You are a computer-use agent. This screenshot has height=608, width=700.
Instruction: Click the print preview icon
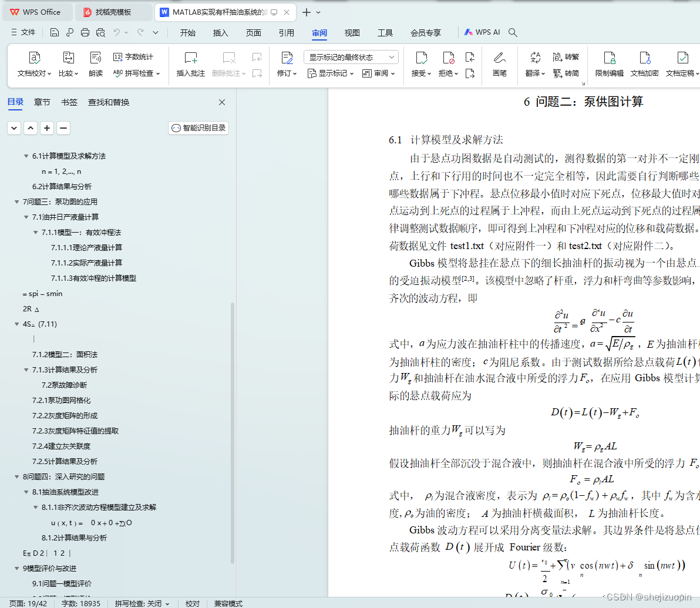tap(101, 32)
